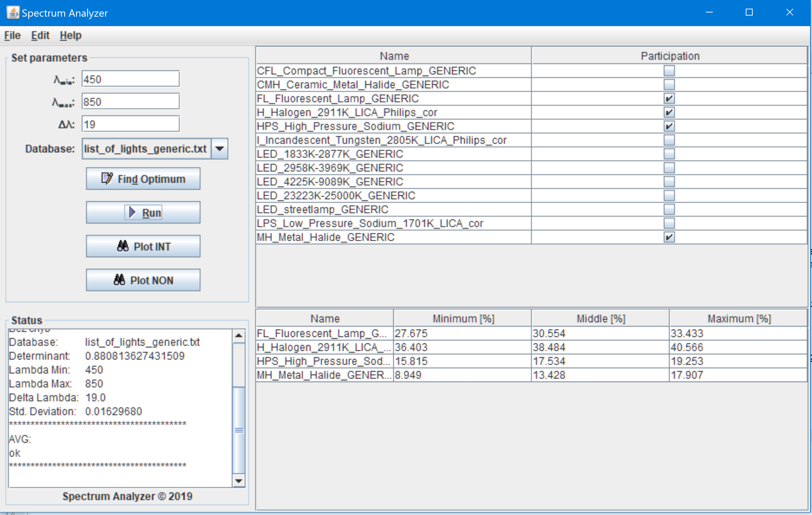812x515 pixels.
Task: Click the play arrow icon on Run
Action: click(132, 212)
